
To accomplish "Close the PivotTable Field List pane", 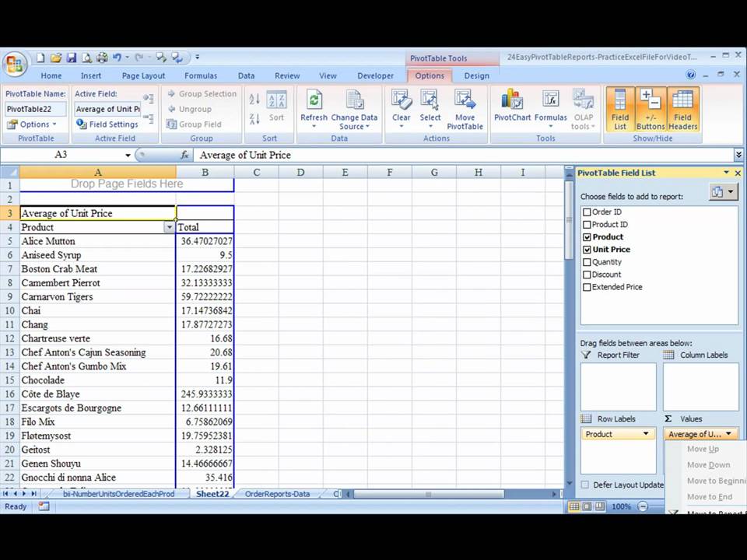I will click(x=738, y=173).
